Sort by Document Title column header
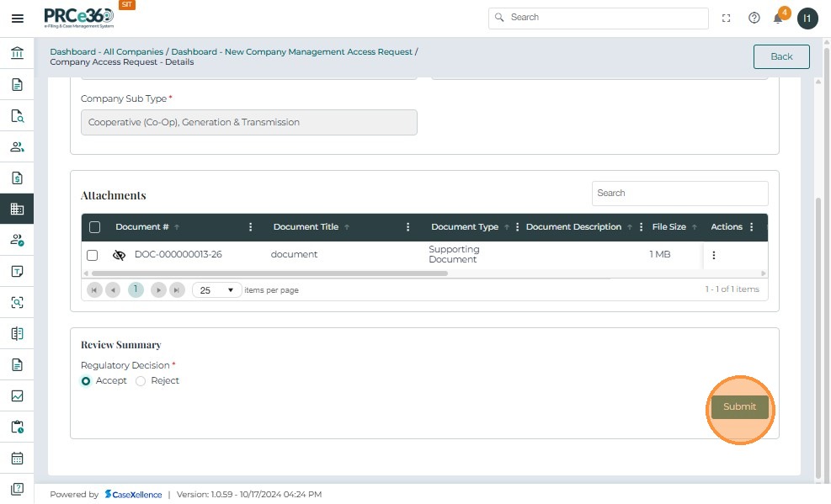The image size is (831, 504). (x=306, y=226)
